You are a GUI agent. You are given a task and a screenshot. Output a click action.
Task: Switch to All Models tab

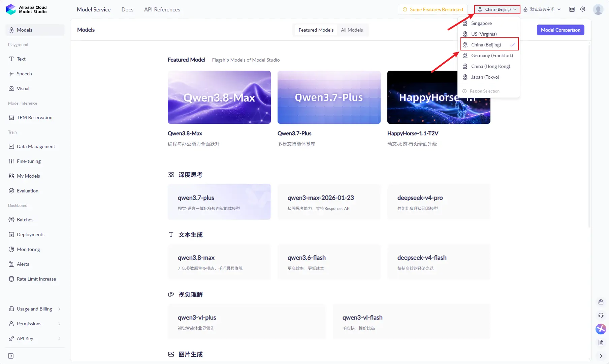pos(352,30)
